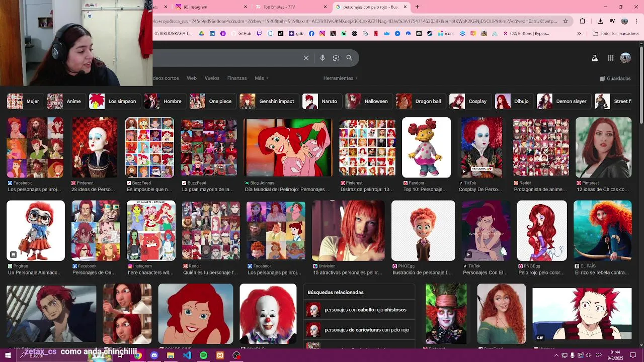Open Pennywise clown image thumbnail
Viewport: 644px width, 362px height.
[268, 314]
